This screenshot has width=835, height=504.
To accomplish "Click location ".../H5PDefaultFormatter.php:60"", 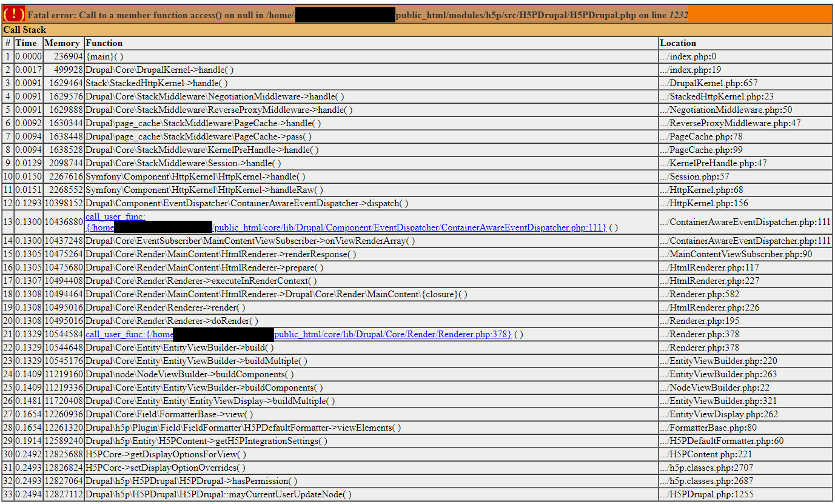I will (x=722, y=441).
